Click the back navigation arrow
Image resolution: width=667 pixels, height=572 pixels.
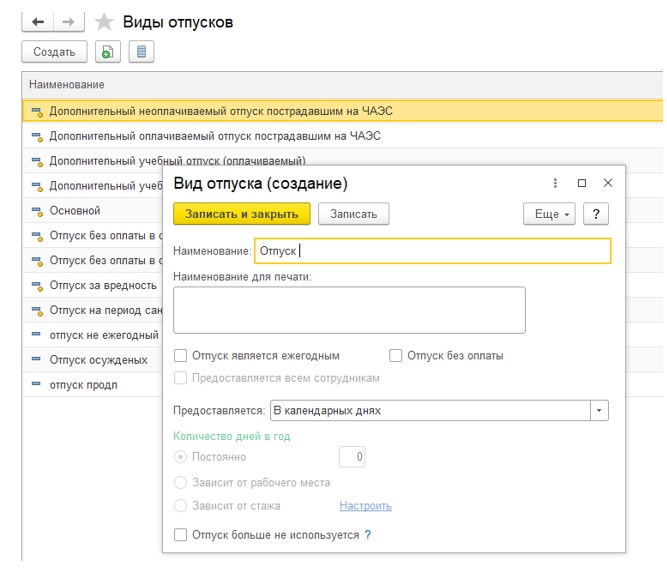pos(37,21)
